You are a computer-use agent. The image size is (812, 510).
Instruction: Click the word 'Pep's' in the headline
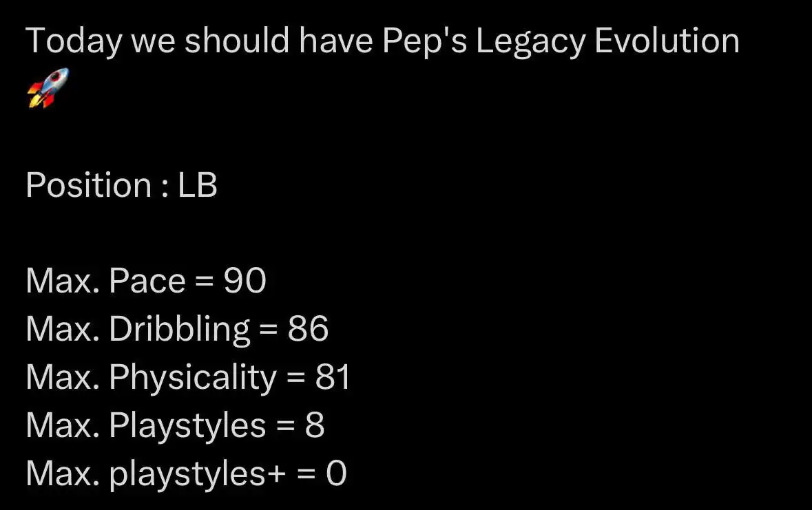point(425,41)
